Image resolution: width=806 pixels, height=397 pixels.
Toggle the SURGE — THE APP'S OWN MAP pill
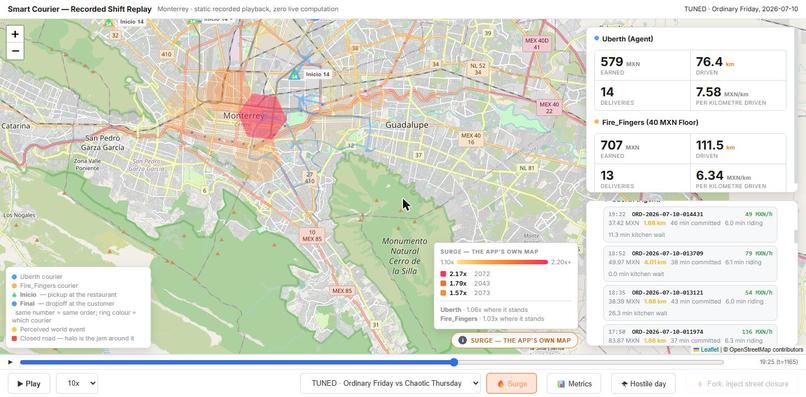click(x=515, y=340)
